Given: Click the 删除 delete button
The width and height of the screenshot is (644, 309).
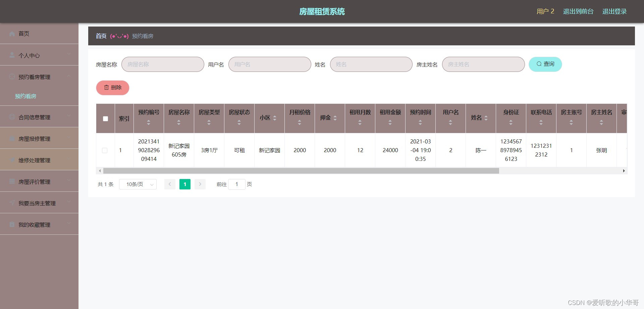Looking at the screenshot, I should click(x=113, y=88).
